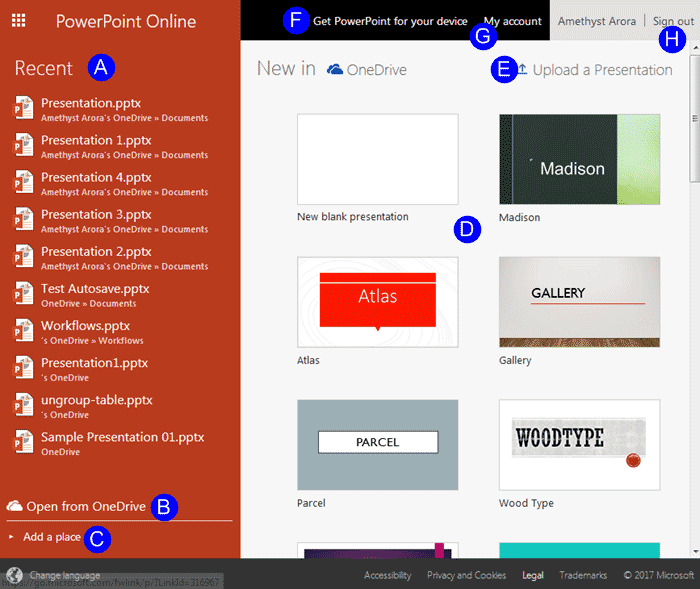Click the New blank presentation caption
This screenshot has height=589, width=700.
click(x=353, y=217)
